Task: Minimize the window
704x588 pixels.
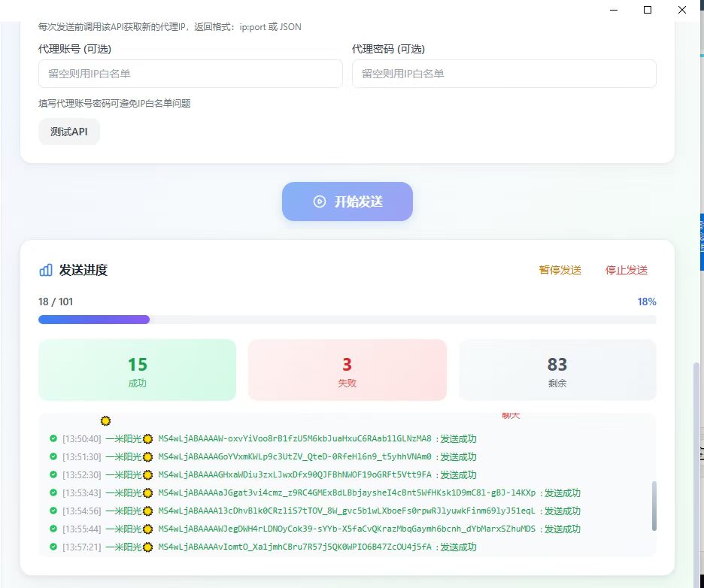Action: (x=614, y=10)
